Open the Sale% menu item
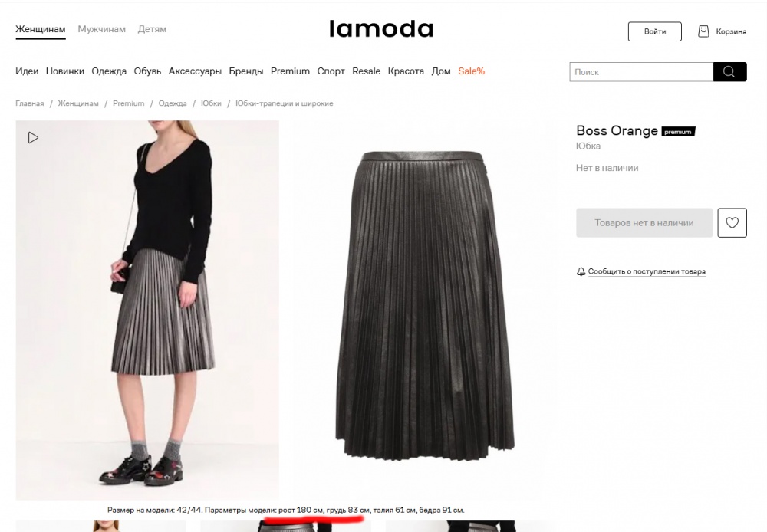Screen dimensions: 767x532 [471, 71]
